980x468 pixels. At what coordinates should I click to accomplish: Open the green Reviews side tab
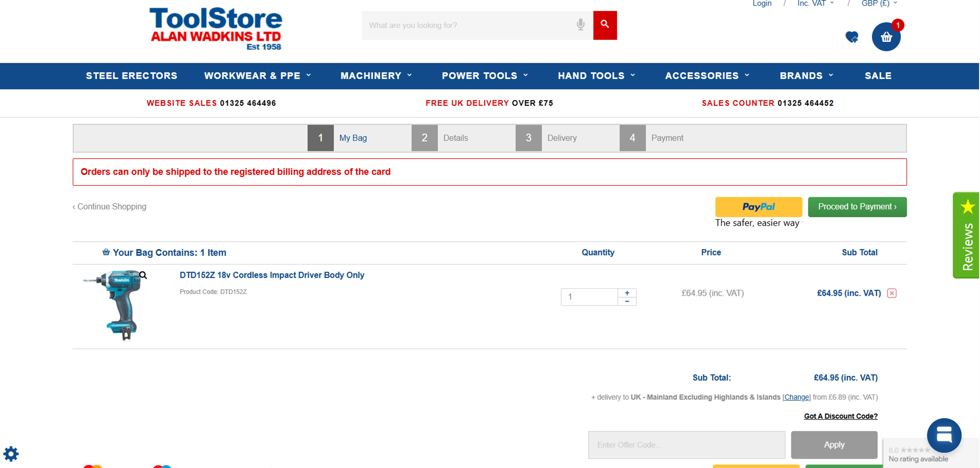click(966, 235)
